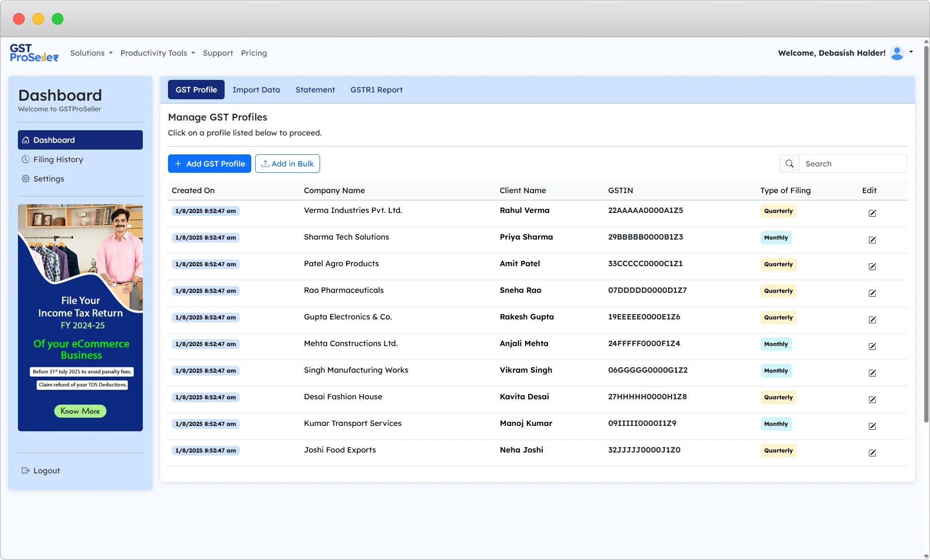Screen dimensions: 930x560
Task: Open the user avatar icon
Action: point(897,53)
